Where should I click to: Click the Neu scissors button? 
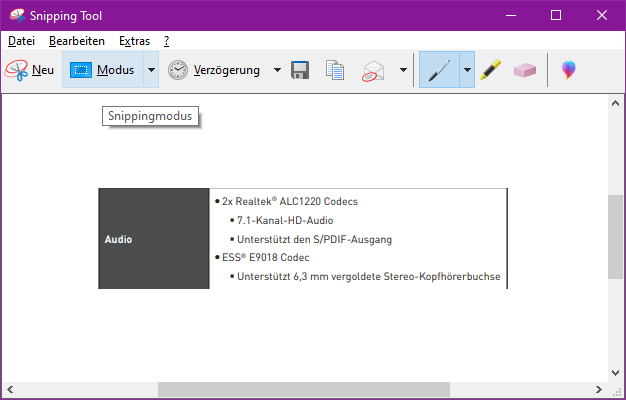pyautogui.click(x=30, y=70)
